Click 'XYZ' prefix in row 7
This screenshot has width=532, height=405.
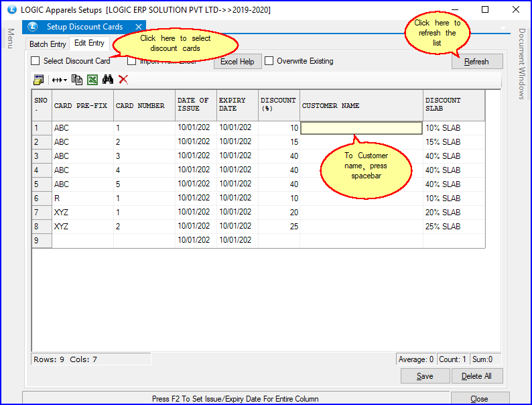[x=83, y=213]
